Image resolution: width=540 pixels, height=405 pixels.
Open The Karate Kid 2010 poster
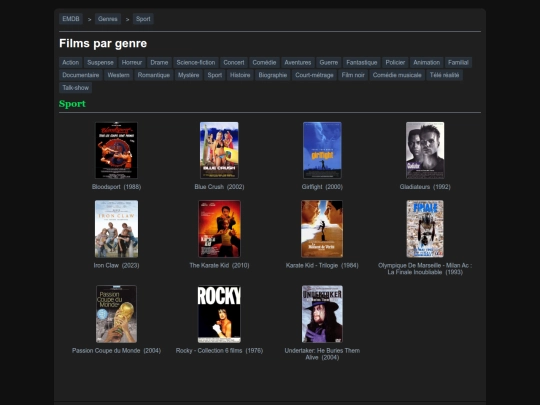[x=219, y=229]
